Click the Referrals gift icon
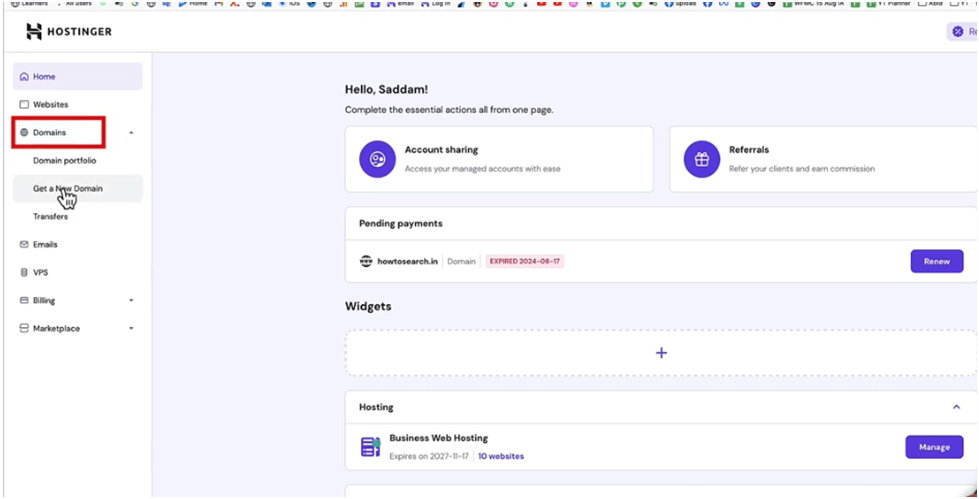 click(x=702, y=159)
